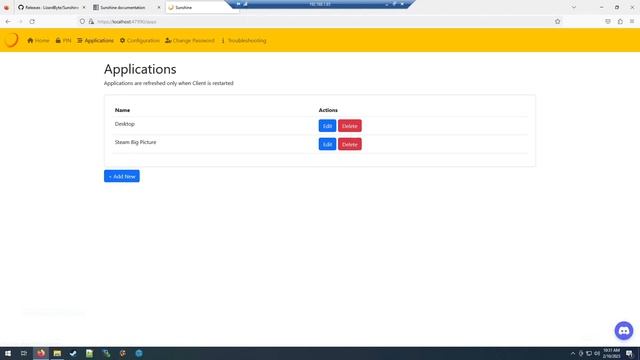Open the Discord chat widget
The width and height of the screenshot is (640, 360).
coord(624,331)
